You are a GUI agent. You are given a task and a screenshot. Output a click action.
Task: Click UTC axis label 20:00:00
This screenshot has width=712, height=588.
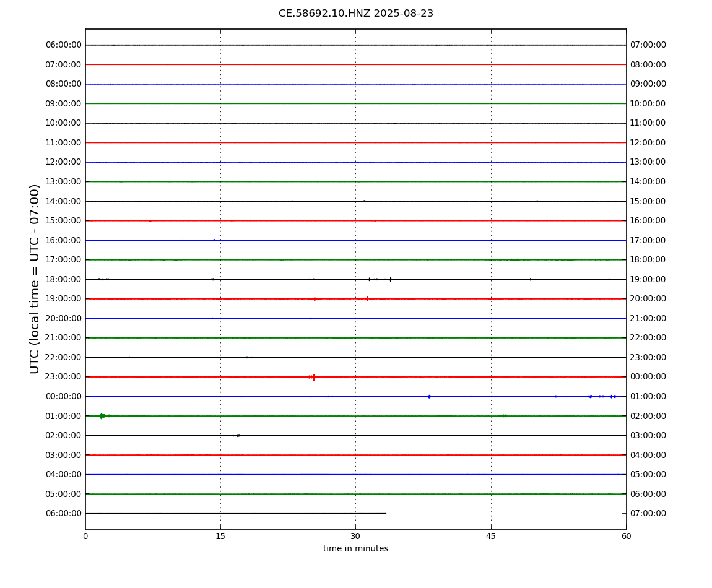click(x=64, y=318)
